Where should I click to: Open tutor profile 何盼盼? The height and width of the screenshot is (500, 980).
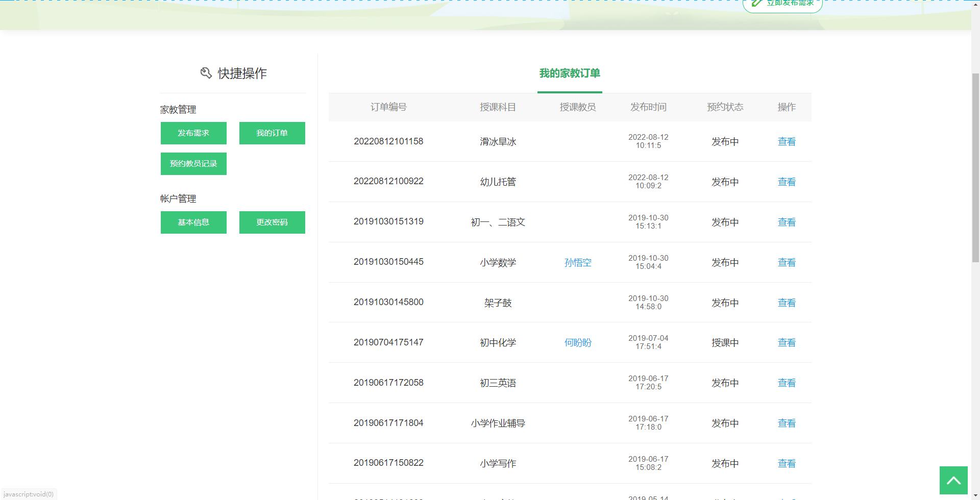578,343
